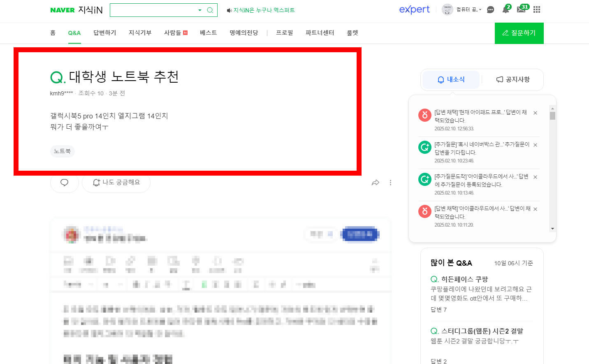Click the search magnifier icon
Screen dimensions: 589x364
tap(210, 10)
